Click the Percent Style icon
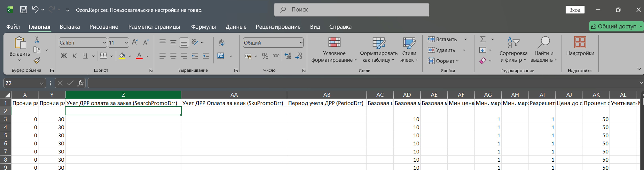The height and width of the screenshot is (170, 644). click(x=265, y=56)
